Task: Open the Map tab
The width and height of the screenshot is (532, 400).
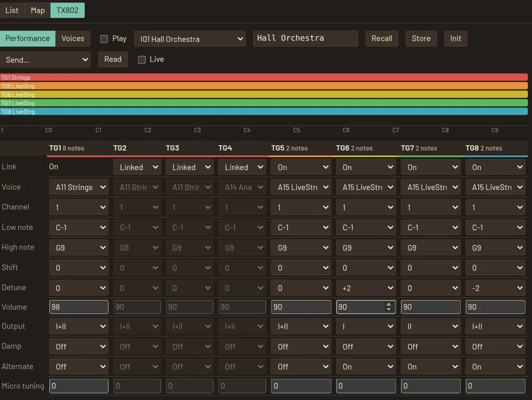Action: (37, 10)
